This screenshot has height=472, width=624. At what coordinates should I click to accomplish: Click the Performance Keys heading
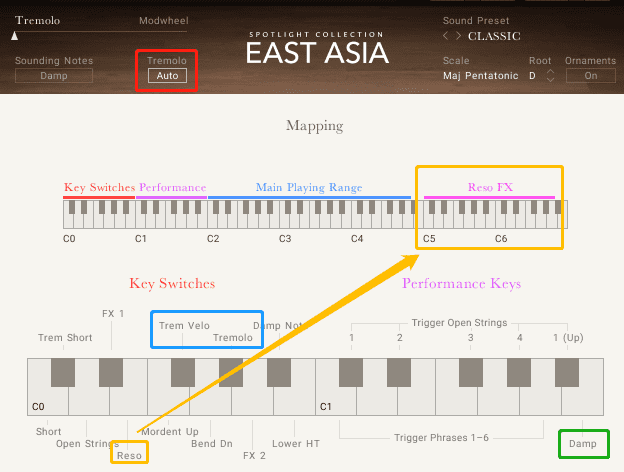pyautogui.click(x=461, y=284)
